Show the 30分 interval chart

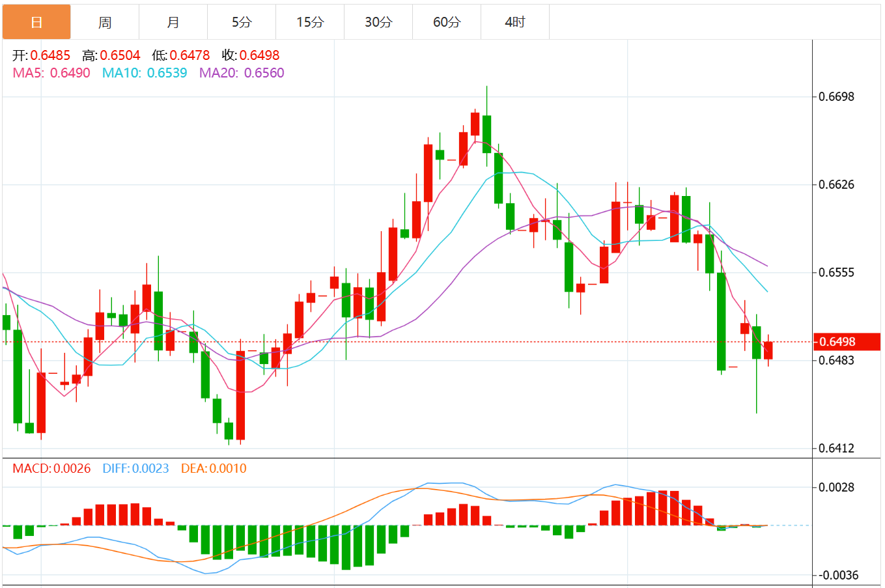tap(378, 22)
